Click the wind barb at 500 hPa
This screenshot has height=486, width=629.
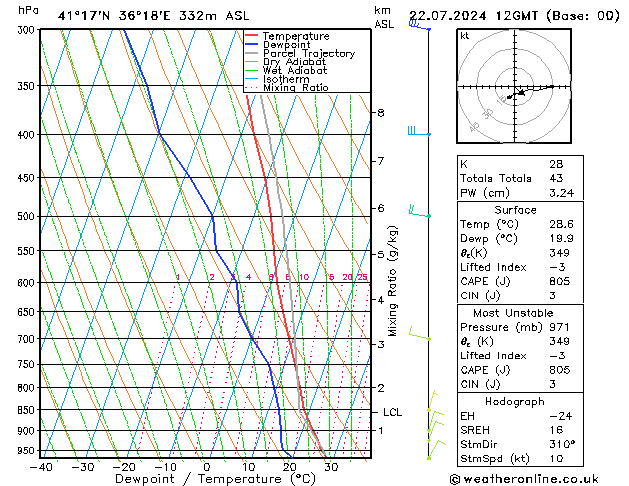(417, 212)
